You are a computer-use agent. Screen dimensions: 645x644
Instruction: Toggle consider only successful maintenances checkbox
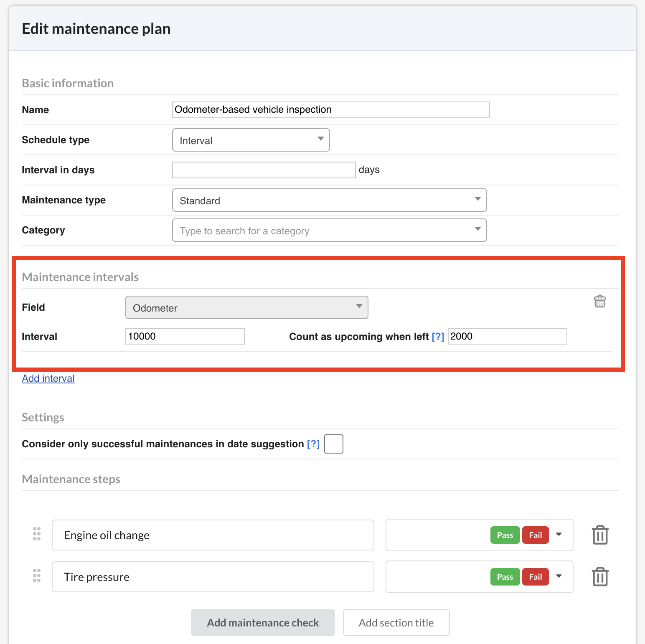333,444
